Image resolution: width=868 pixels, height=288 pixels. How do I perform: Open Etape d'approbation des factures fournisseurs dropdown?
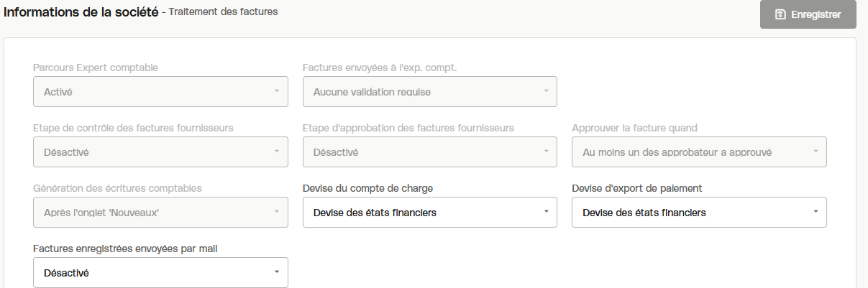(429, 152)
